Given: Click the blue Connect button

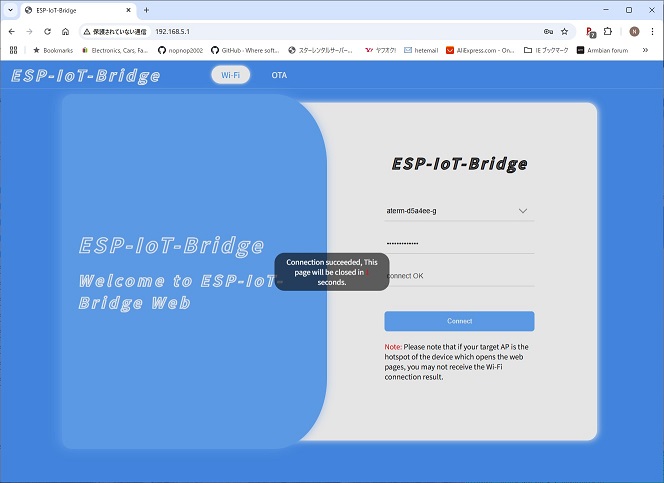Looking at the screenshot, I should point(459,321).
